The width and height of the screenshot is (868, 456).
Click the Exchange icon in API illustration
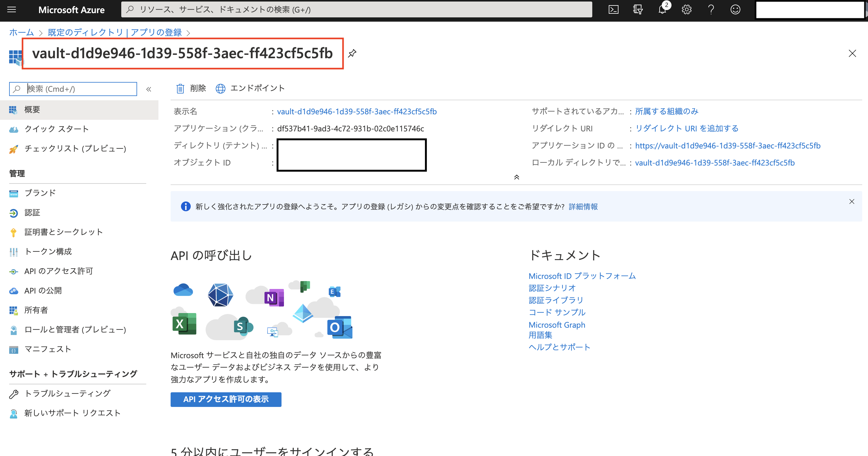click(x=335, y=291)
